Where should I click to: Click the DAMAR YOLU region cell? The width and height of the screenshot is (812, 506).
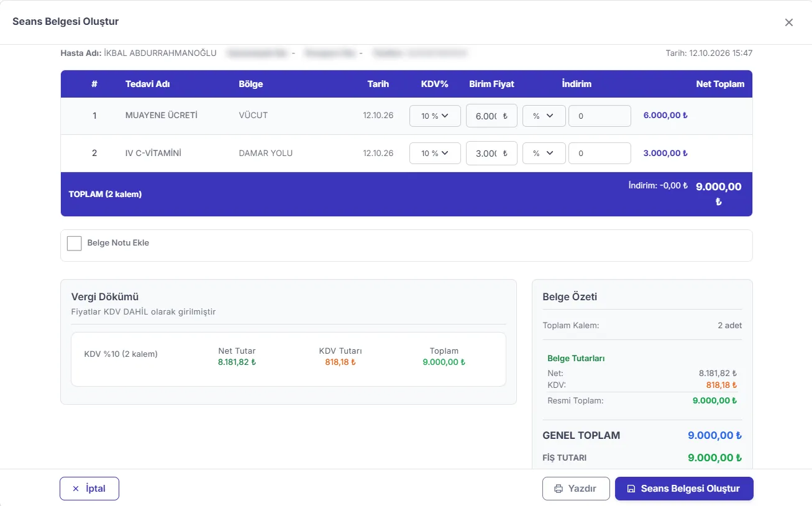[x=266, y=153]
